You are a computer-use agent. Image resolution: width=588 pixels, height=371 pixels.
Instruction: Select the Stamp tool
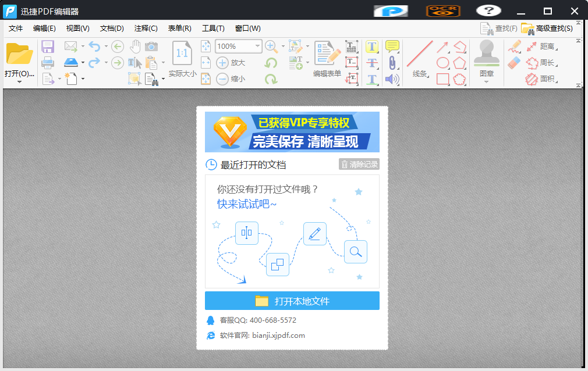(486, 53)
